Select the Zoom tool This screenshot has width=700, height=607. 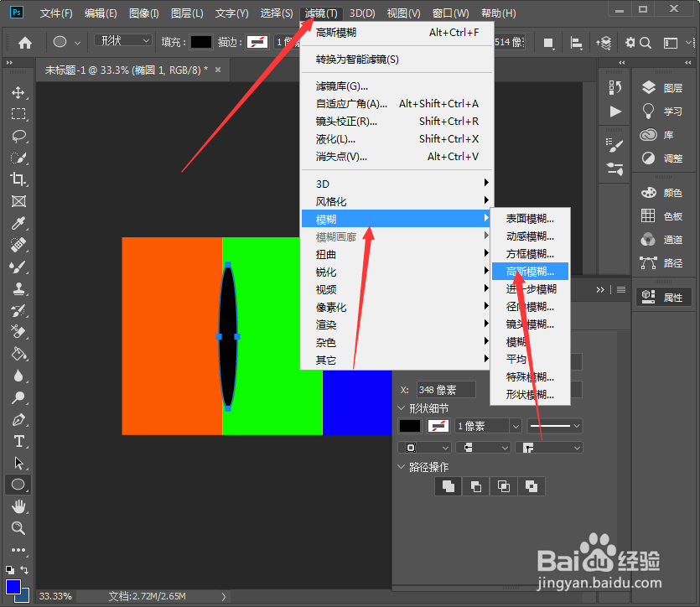pyautogui.click(x=18, y=528)
